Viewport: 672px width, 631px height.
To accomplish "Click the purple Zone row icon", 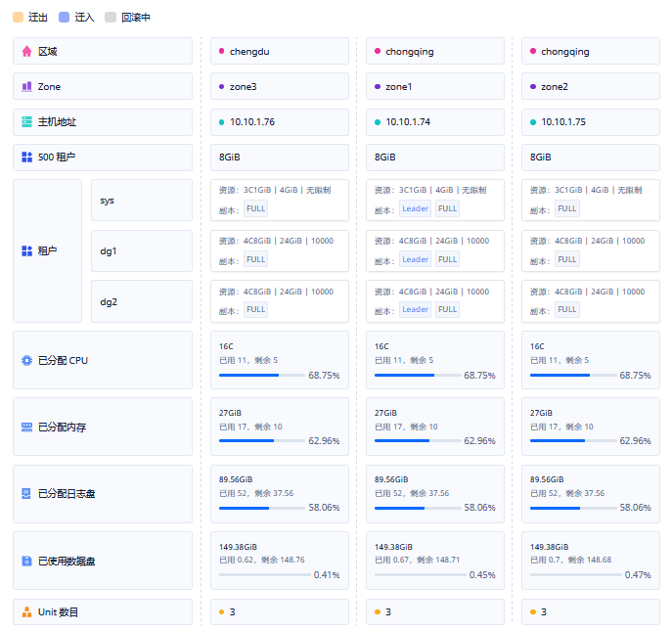I will tap(26, 86).
